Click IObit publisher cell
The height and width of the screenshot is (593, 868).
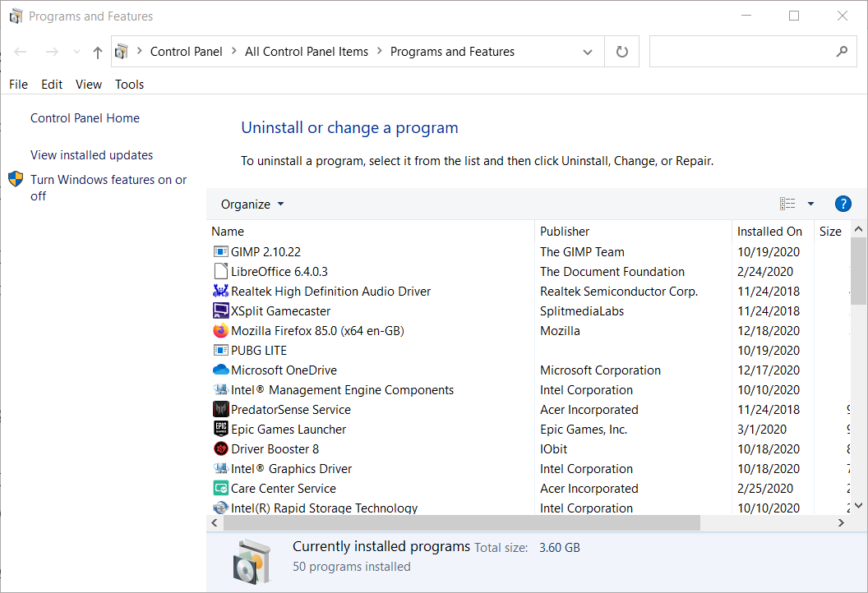(x=553, y=449)
